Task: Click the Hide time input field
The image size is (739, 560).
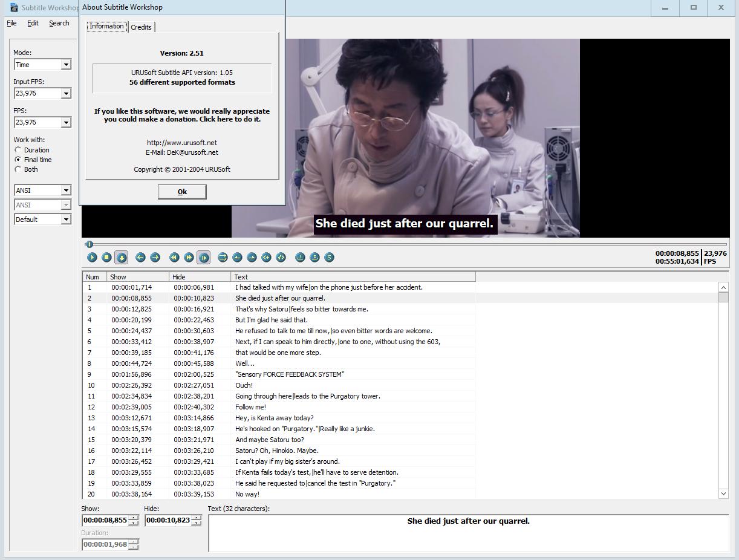Action: click(x=168, y=520)
